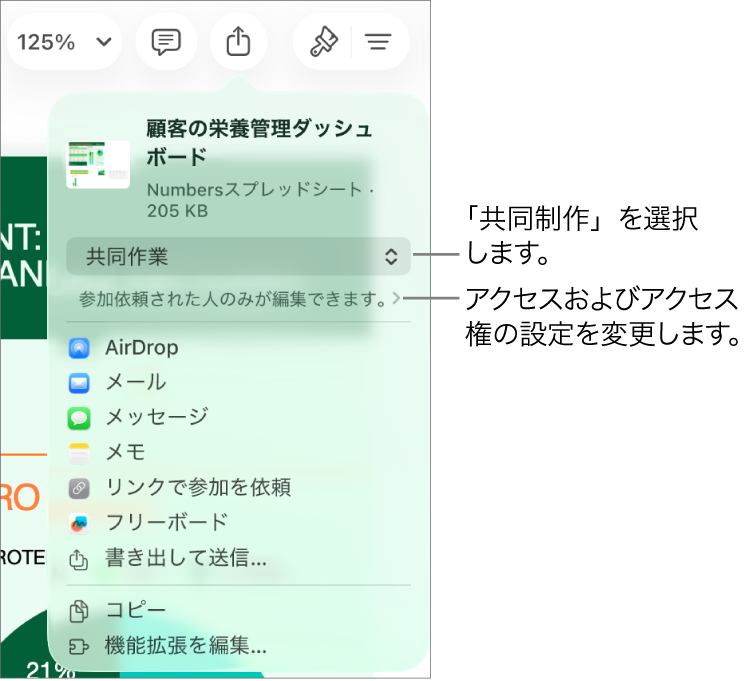Share via メッセージ
Screen dimensions: 753x681
157,417
